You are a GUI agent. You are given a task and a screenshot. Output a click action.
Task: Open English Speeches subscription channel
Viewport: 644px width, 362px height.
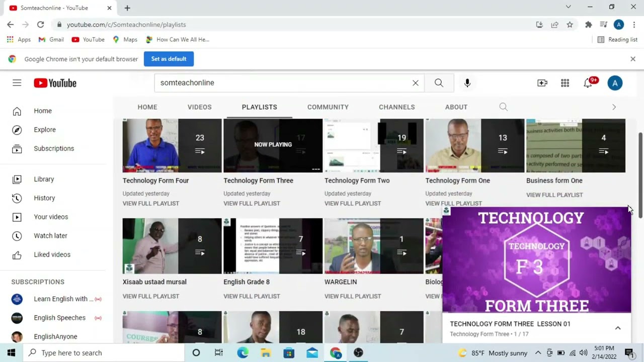[56, 318]
